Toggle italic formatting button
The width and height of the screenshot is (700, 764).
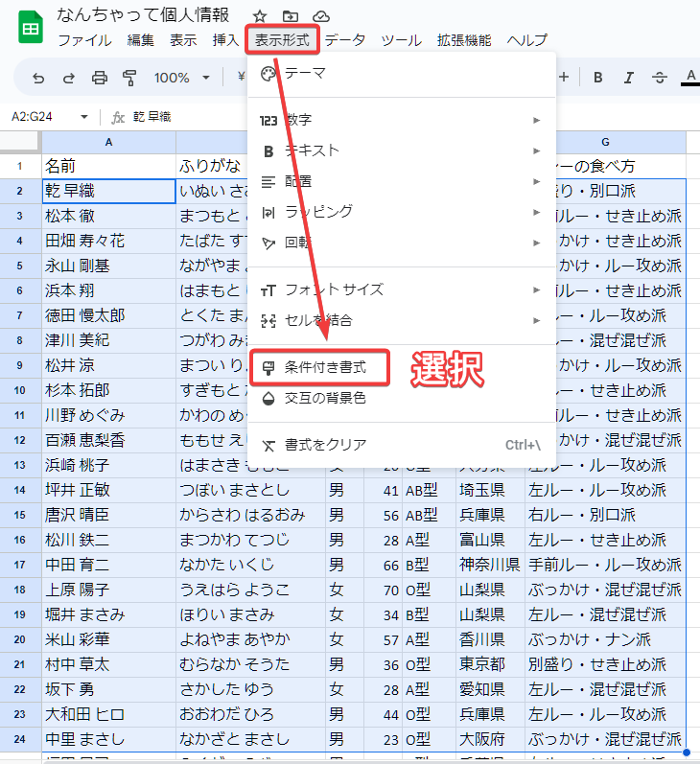tap(629, 78)
